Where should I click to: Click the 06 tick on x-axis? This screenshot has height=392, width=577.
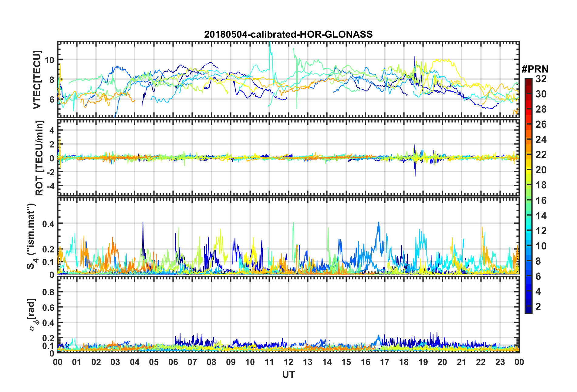click(x=173, y=362)
